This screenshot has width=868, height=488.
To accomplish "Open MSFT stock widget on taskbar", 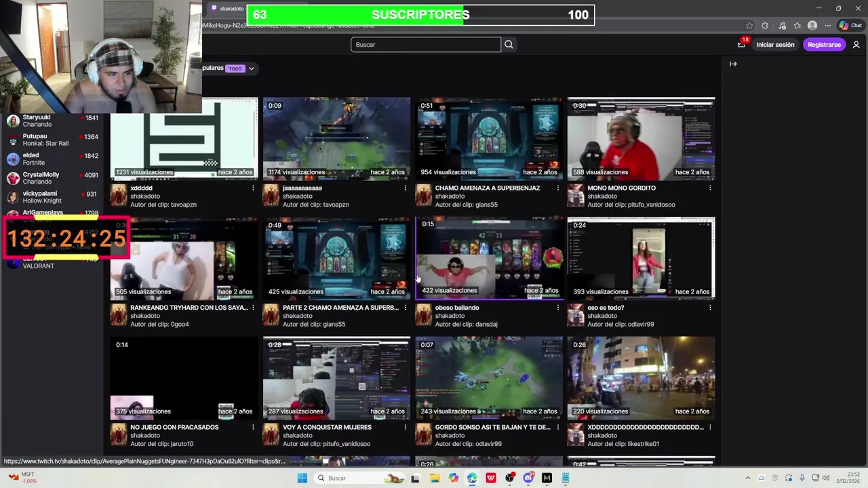I will tap(22, 478).
